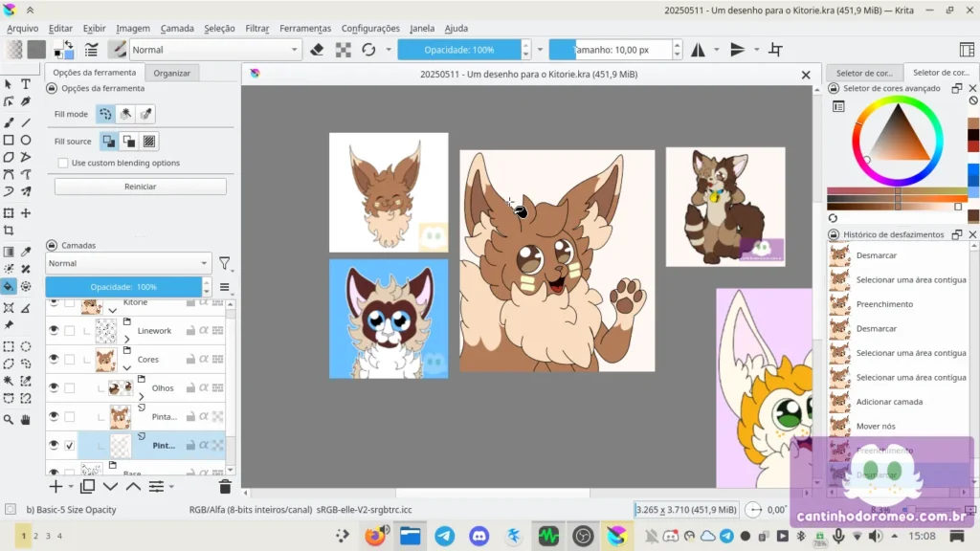Select the Line tool

26,122
